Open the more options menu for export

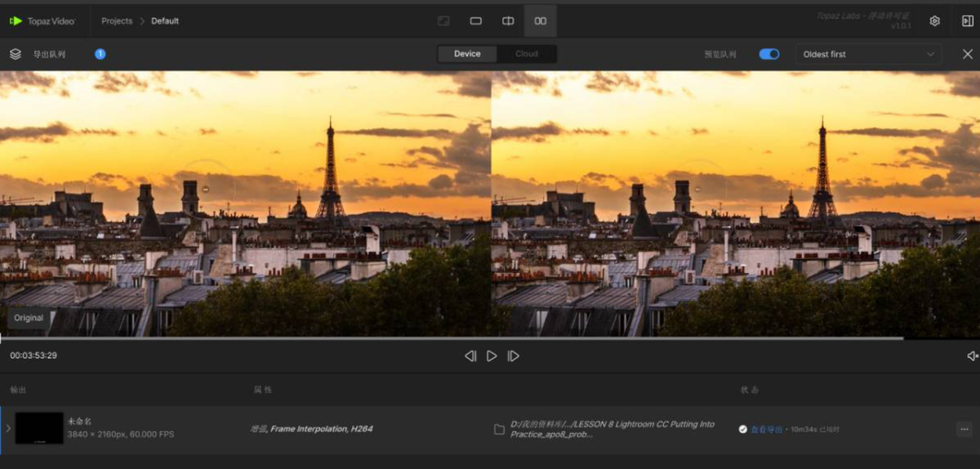click(964, 429)
